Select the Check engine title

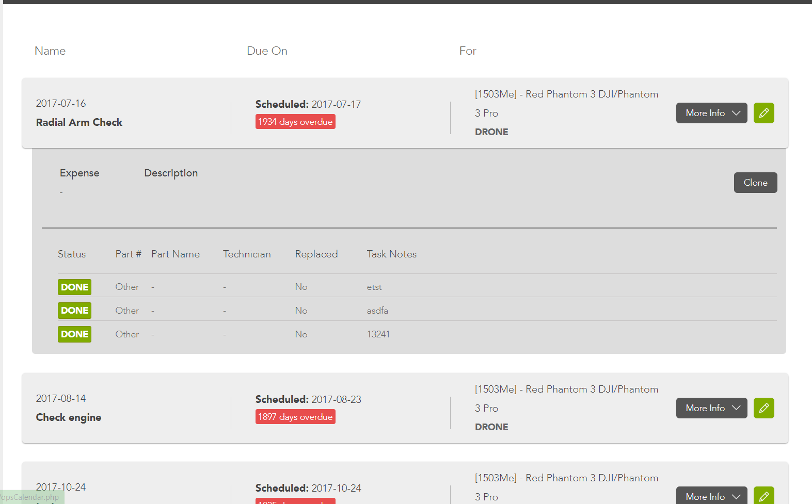(69, 417)
